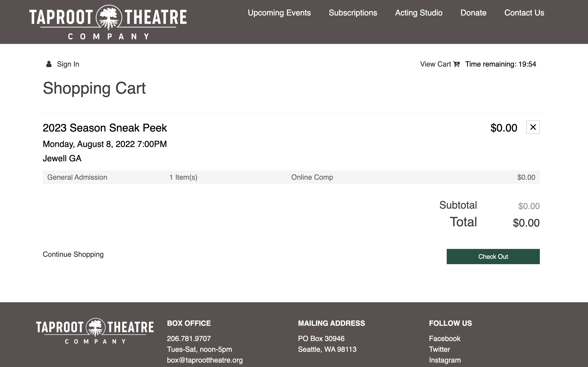Click the Sign In link

click(68, 64)
